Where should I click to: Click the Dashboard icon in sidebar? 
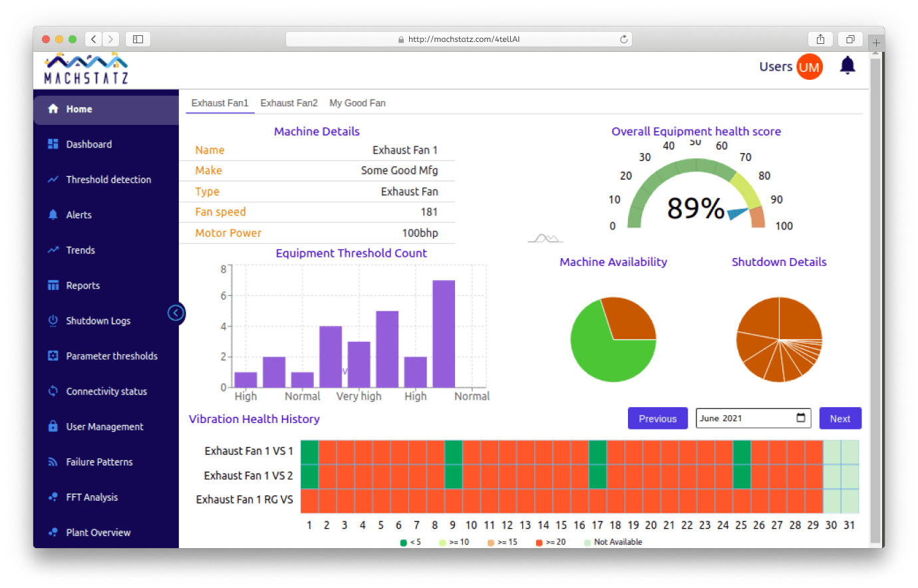[x=53, y=144]
